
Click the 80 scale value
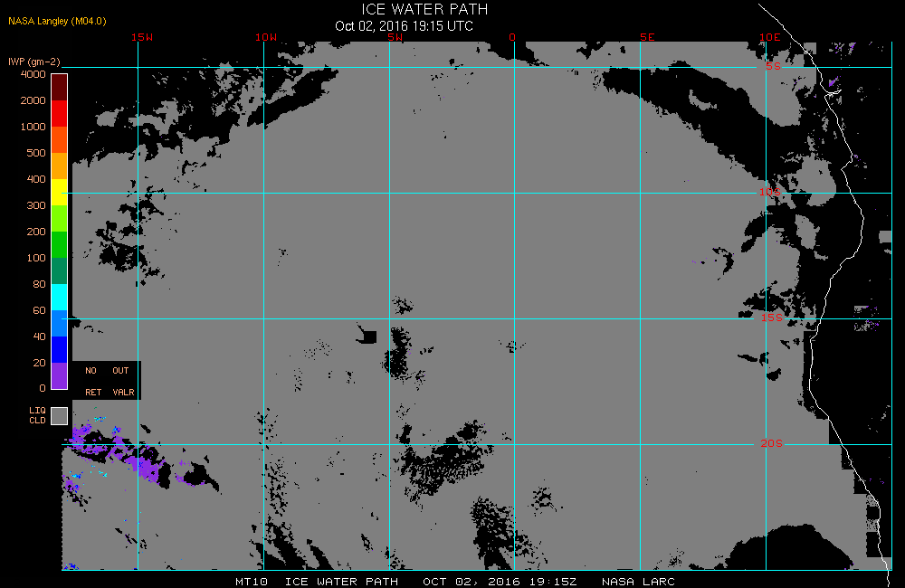click(x=39, y=284)
